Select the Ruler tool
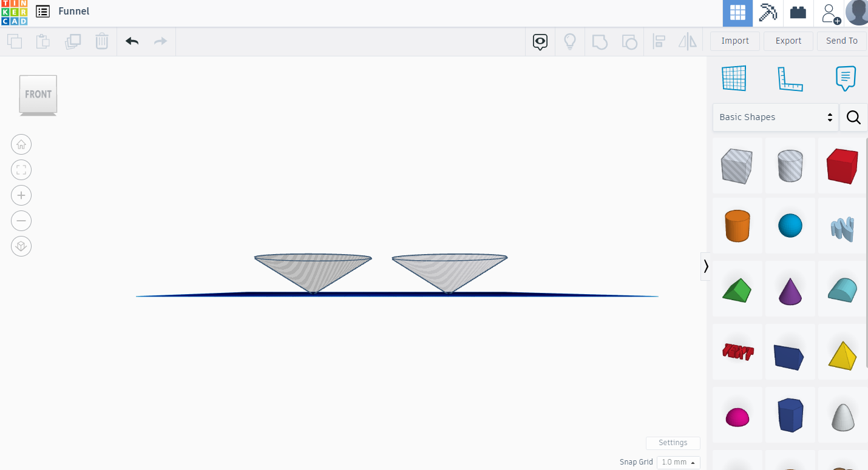868x470 pixels. [790, 78]
